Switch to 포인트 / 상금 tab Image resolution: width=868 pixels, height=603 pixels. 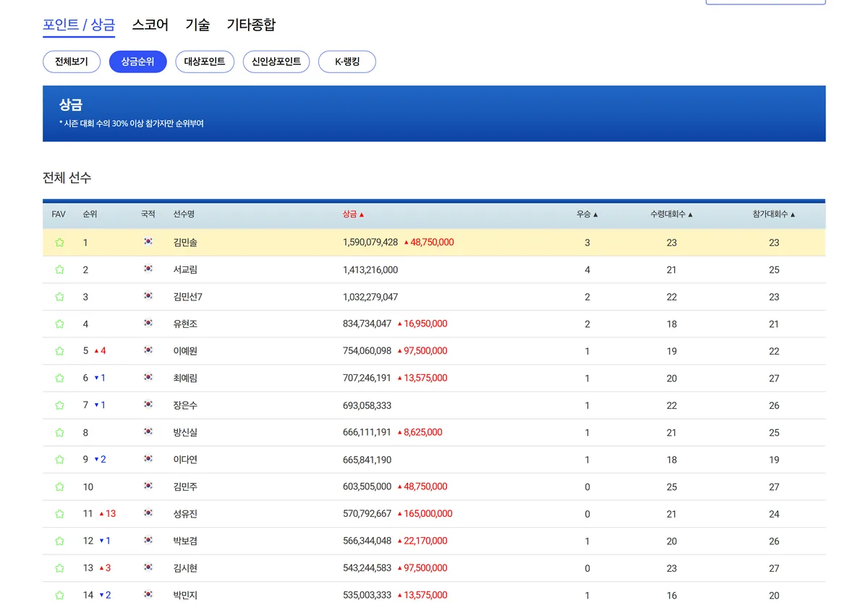(x=79, y=25)
